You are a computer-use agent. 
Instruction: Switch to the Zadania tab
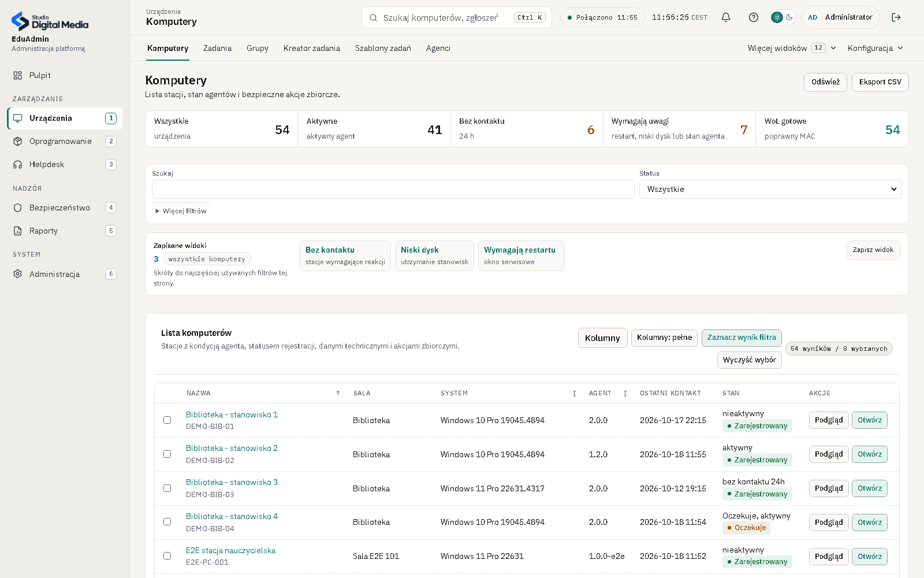[x=217, y=48]
